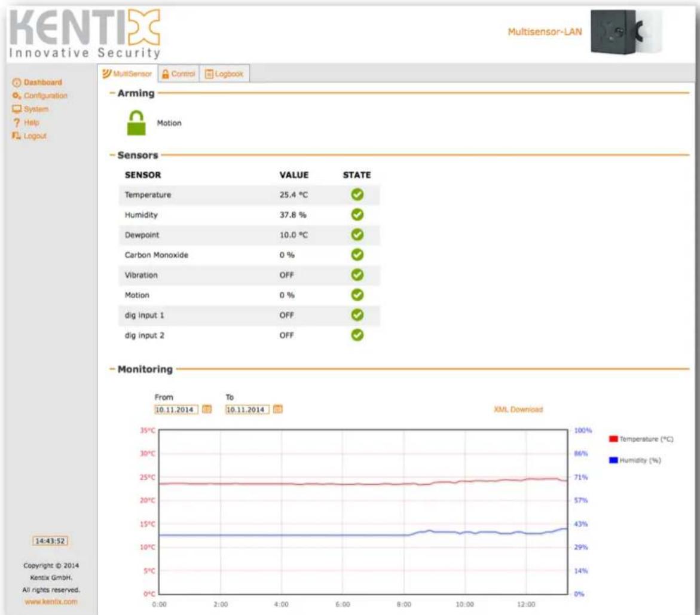The image size is (700, 615).
Task: Click the blue Humidity legend swatch
Action: point(613,460)
